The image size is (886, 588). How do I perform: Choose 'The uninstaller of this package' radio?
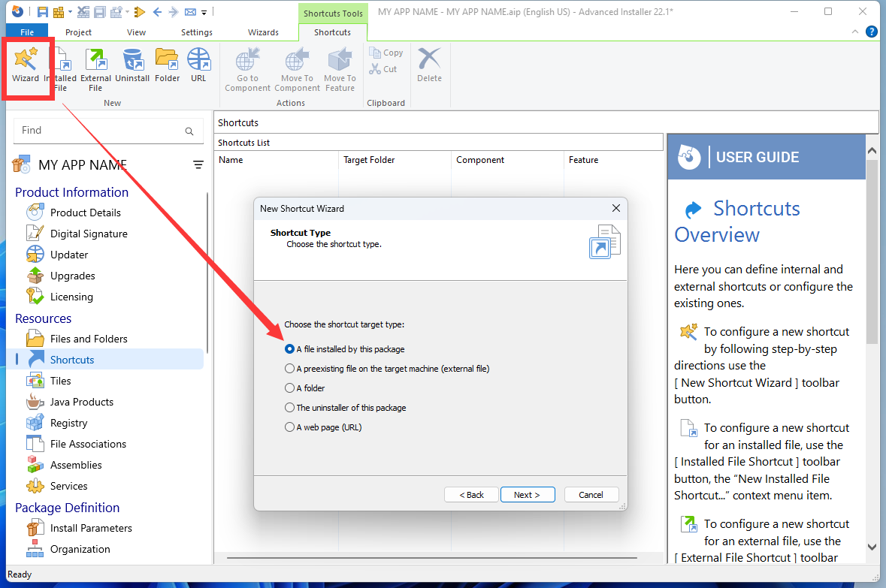(x=290, y=408)
